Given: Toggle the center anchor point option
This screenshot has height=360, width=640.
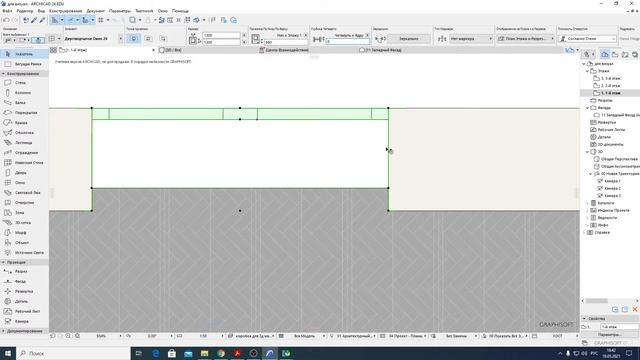Looking at the screenshot, I should (x=133, y=38).
